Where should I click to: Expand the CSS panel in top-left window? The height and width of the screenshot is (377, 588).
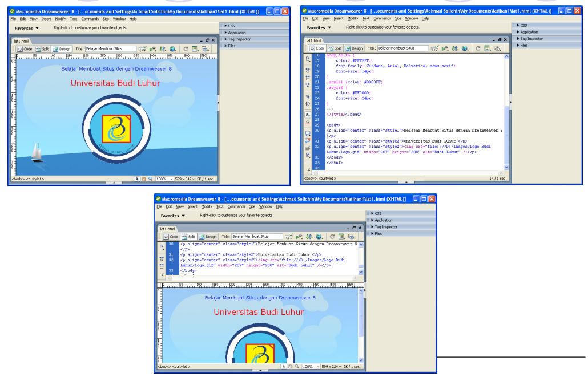(231, 26)
